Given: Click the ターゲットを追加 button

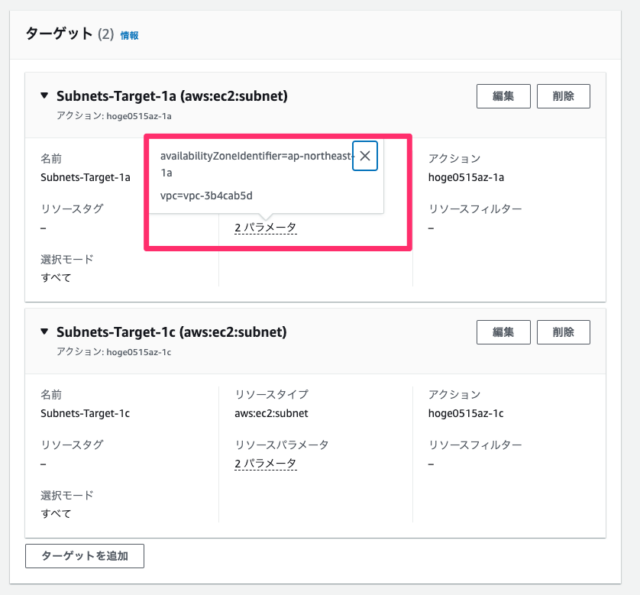Looking at the screenshot, I should pyautogui.click(x=84, y=556).
